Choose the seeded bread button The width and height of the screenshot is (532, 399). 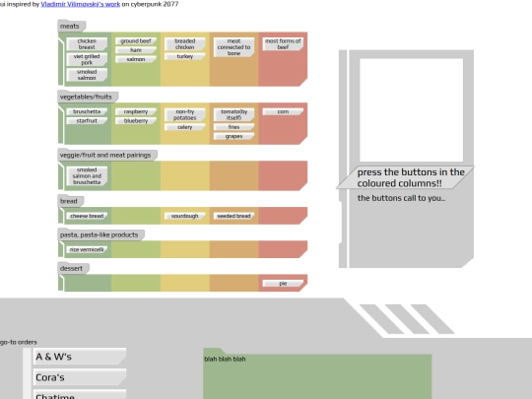[233, 216]
